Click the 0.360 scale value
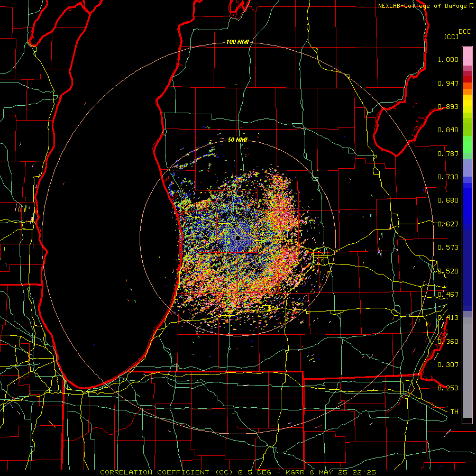This screenshot has width=476, height=476. pos(448,342)
